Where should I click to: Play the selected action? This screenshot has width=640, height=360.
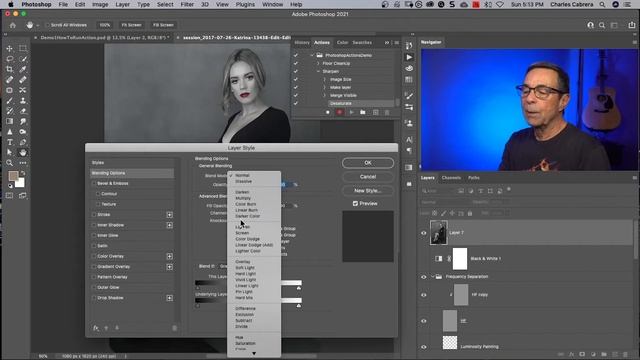coord(351,112)
